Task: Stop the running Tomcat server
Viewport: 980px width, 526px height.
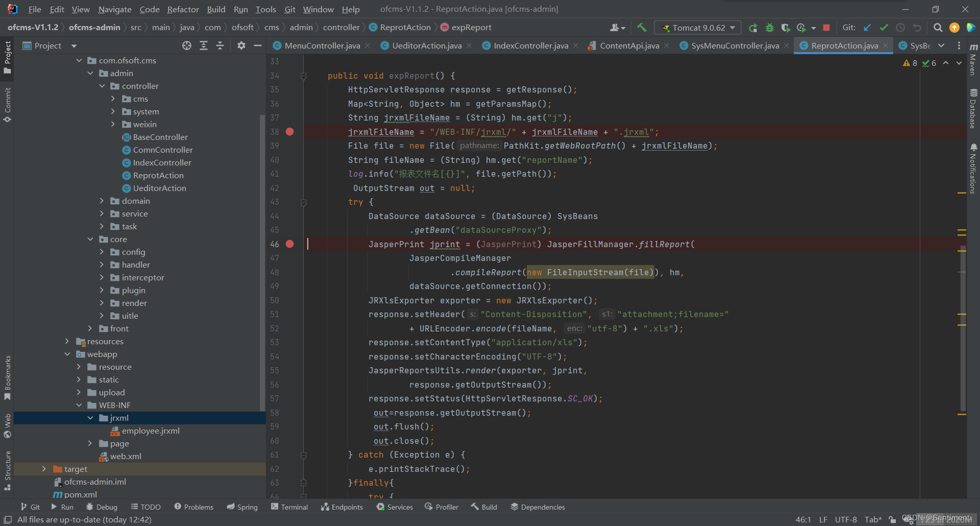Action: [x=826, y=28]
